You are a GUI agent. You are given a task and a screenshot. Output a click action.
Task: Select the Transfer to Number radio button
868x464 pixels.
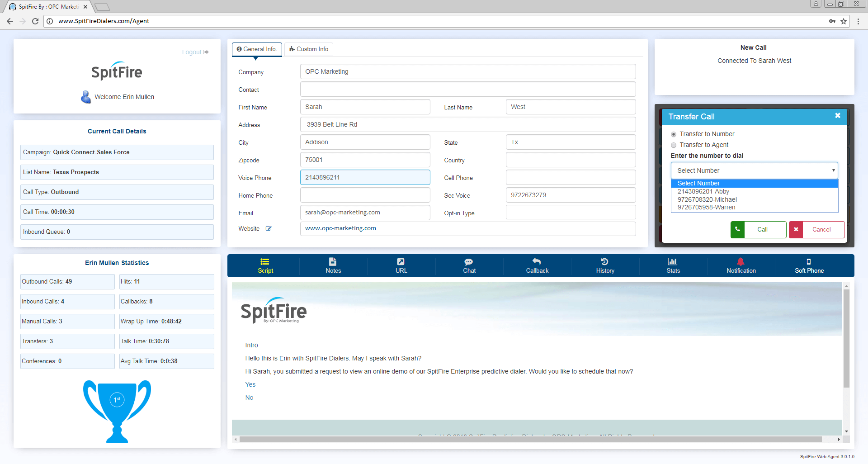click(674, 134)
